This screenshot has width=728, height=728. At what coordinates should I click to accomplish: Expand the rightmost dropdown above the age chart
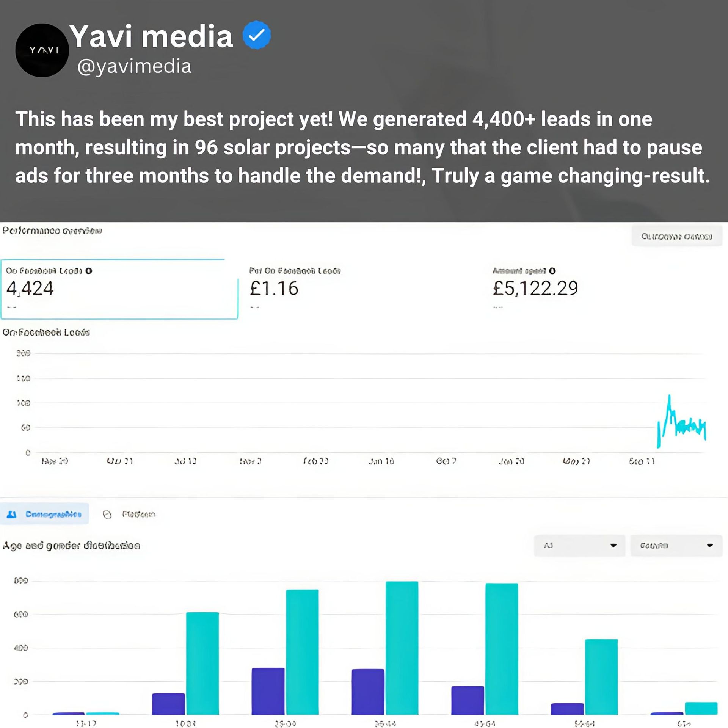(x=676, y=545)
